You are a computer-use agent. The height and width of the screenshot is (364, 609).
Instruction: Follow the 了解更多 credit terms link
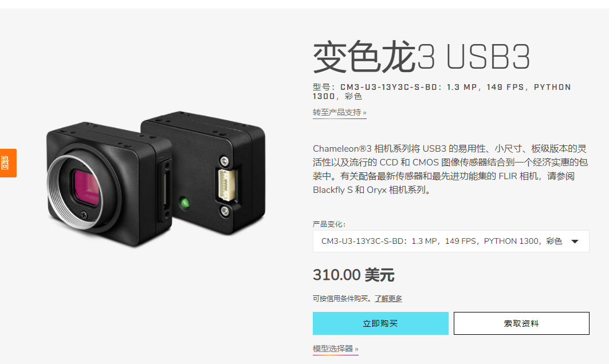click(388, 298)
